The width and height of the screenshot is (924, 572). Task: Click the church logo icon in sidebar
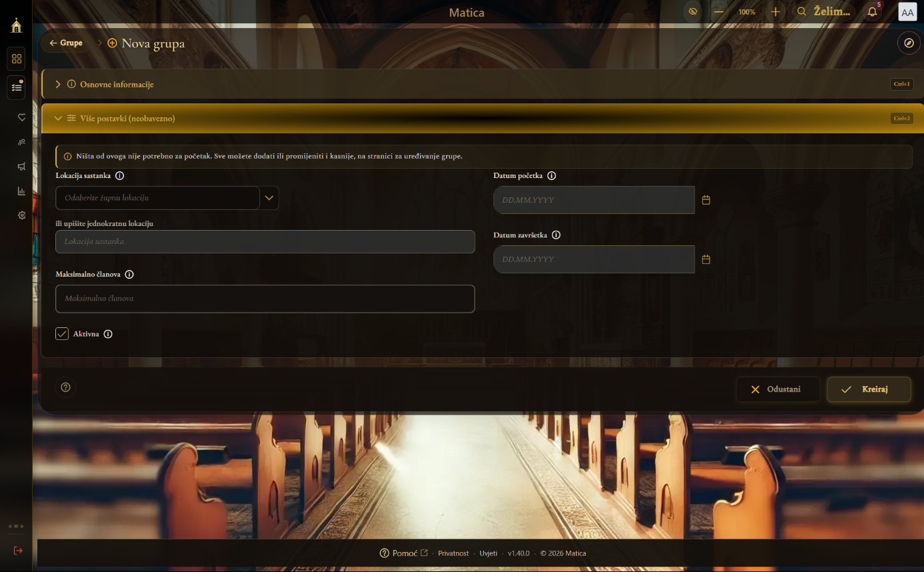[x=17, y=26]
